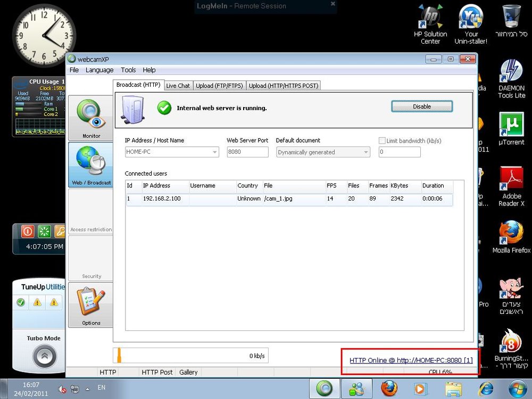
Task: Launch µTorrent desktop shortcut
Action: 511,129
